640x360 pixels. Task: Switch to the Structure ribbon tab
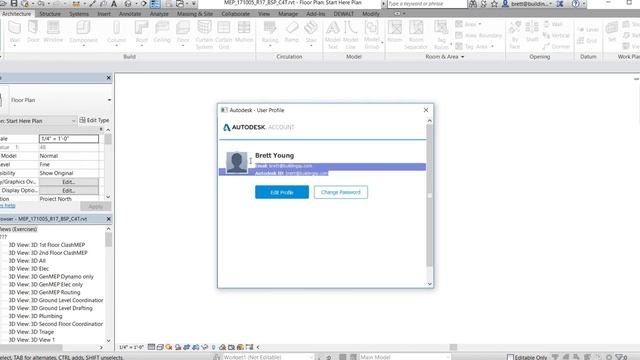coord(50,13)
